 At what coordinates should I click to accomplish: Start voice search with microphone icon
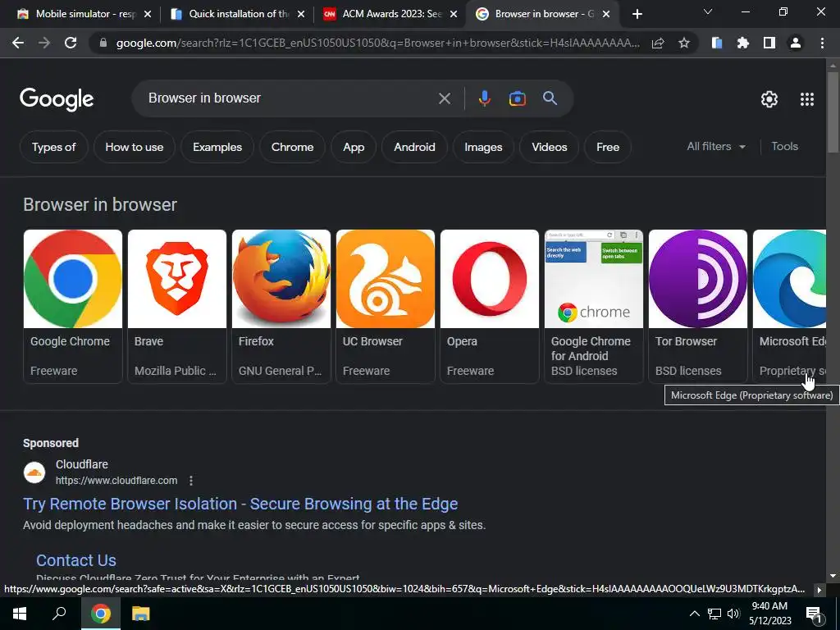coord(484,98)
